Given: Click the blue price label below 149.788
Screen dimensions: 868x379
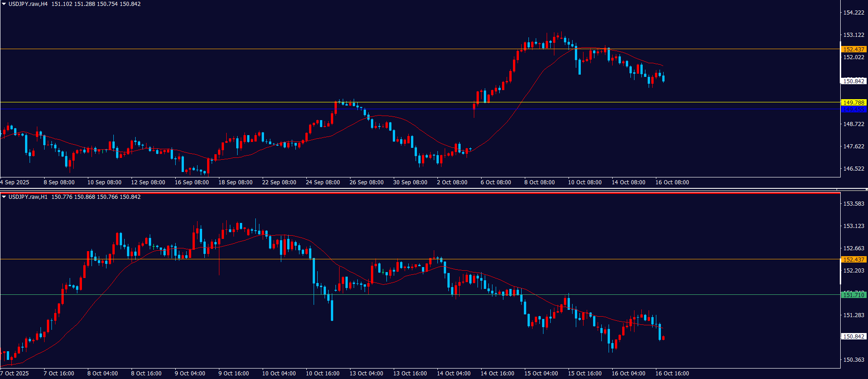Looking at the screenshot, I should [853, 110].
